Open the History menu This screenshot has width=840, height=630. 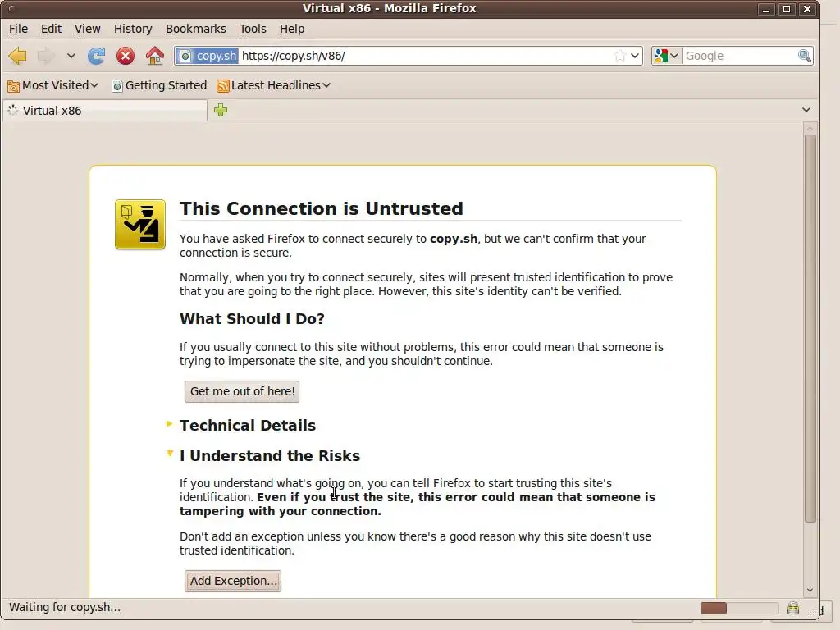133,29
